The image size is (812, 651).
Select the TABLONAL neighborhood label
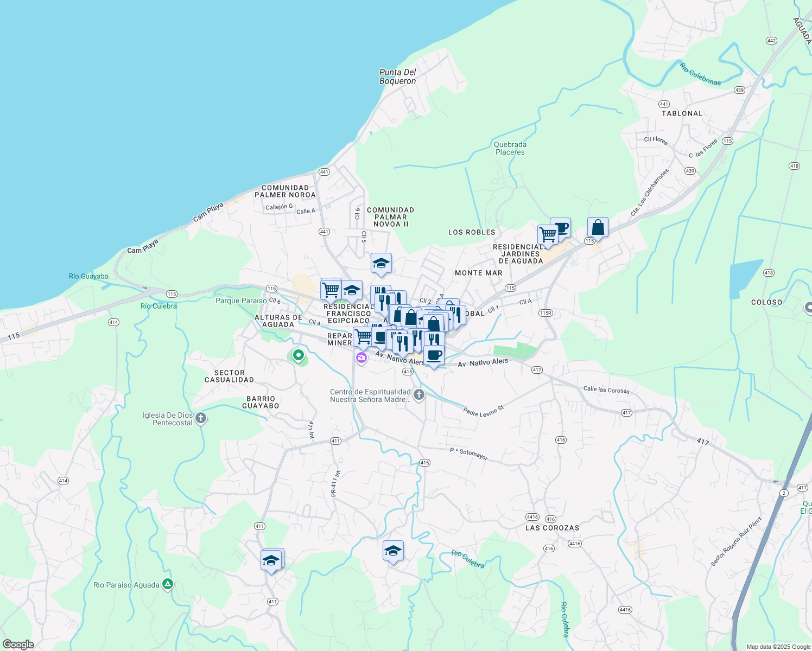click(x=683, y=114)
